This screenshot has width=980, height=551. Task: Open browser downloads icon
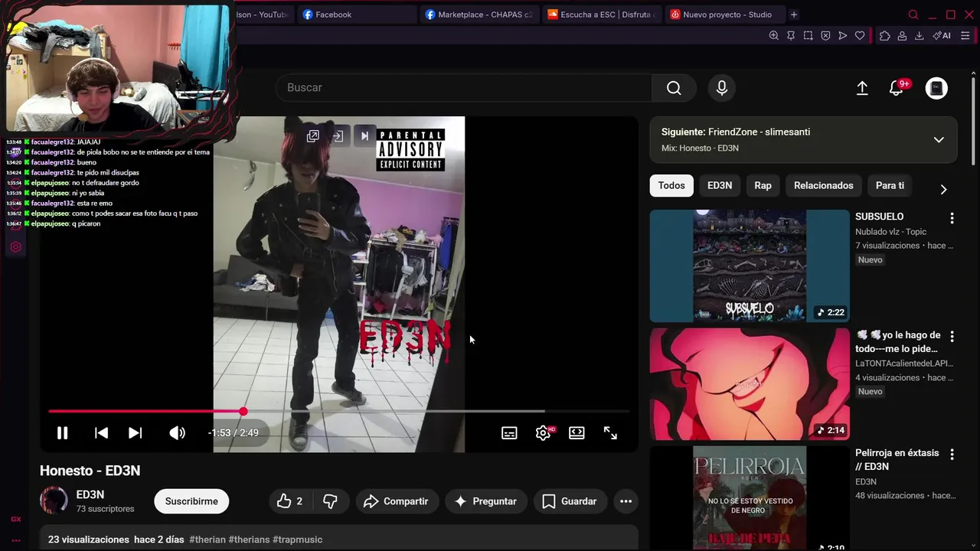click(x=920, y=36)
